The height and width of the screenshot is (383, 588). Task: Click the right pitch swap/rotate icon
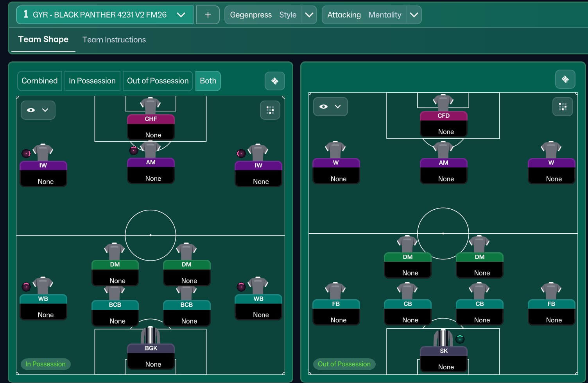pyautogui.click(x=565, y=79)
